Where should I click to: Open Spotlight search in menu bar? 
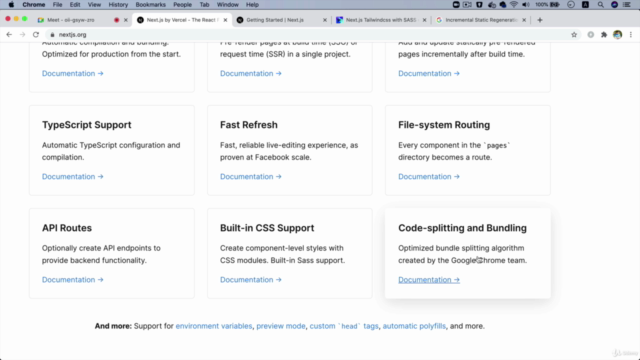point(600,4)
